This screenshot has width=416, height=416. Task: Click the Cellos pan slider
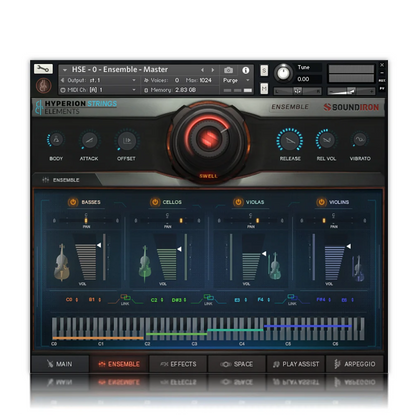(167, 220)
